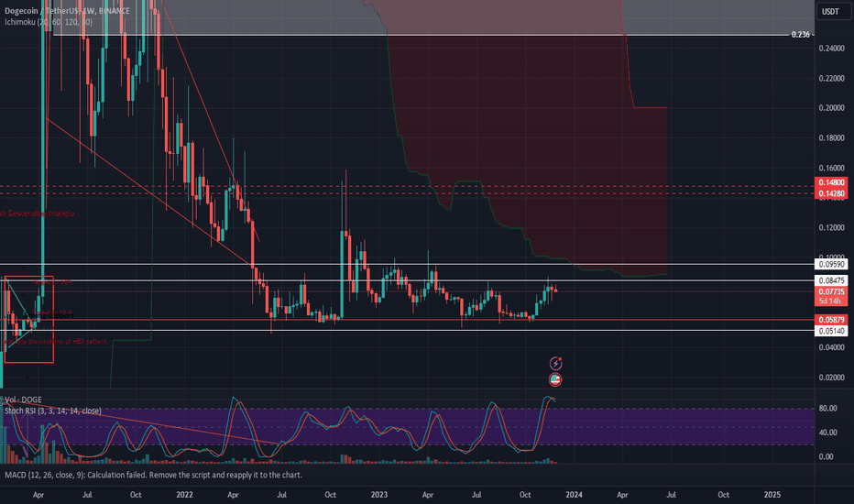
Task: Click the 0.02000 price axis value
Action: tap(831, 378)
